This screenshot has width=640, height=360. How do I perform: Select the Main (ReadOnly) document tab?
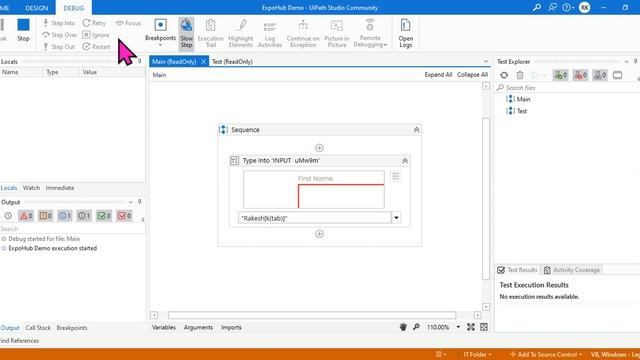point(174,62)
